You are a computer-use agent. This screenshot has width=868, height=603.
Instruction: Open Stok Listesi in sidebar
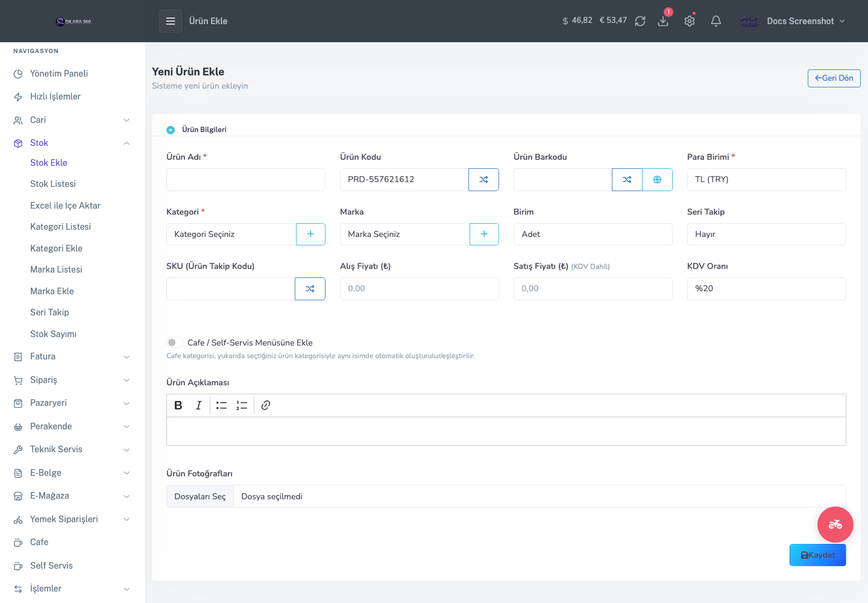(x=53, y=184)
